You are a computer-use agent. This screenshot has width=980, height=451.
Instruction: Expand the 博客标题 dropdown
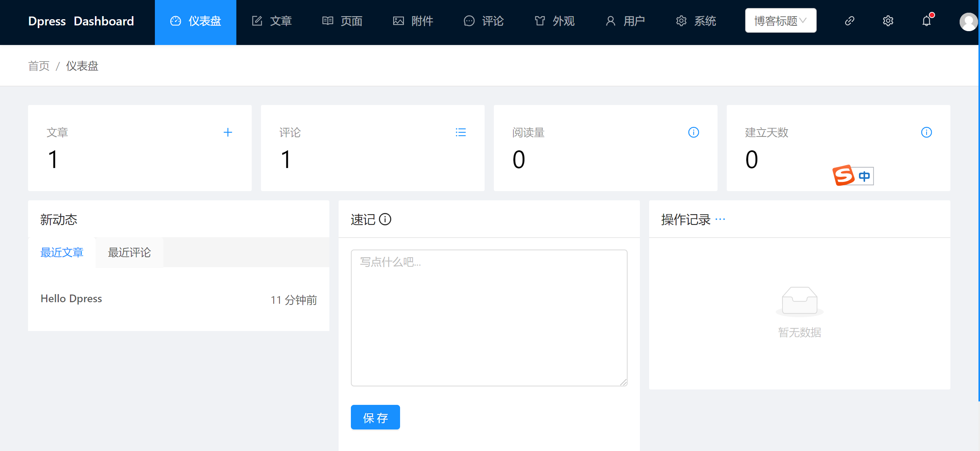pyautogui.click(x=781, y=21)
